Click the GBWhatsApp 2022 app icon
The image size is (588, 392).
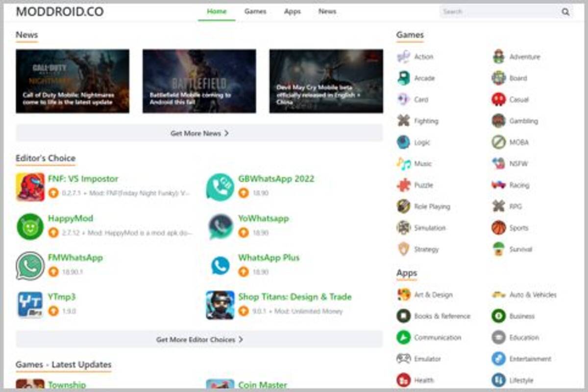(220, 187)
